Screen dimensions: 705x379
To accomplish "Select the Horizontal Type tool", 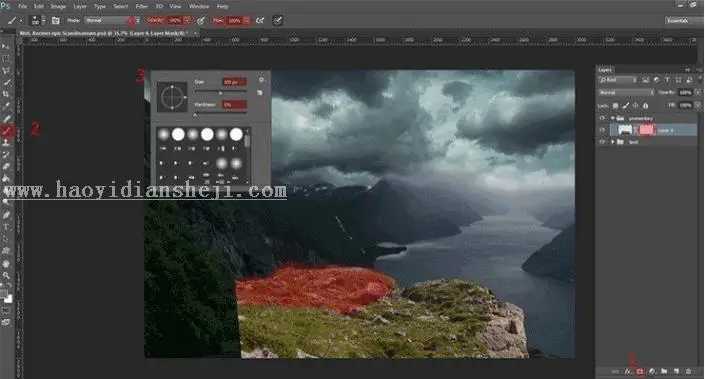I will pyautogui.click(x=6, y=227).
